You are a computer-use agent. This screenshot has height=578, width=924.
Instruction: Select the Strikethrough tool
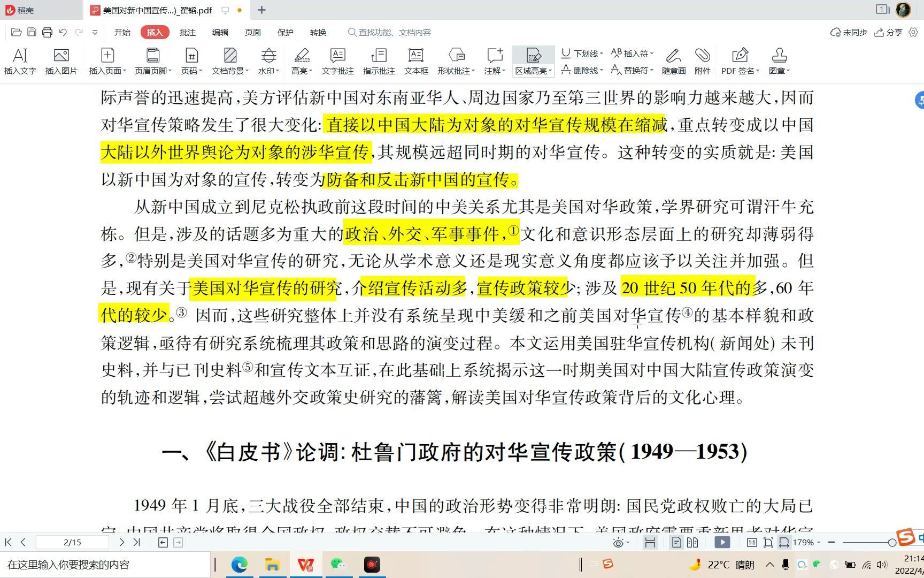[x=582, y=70]
